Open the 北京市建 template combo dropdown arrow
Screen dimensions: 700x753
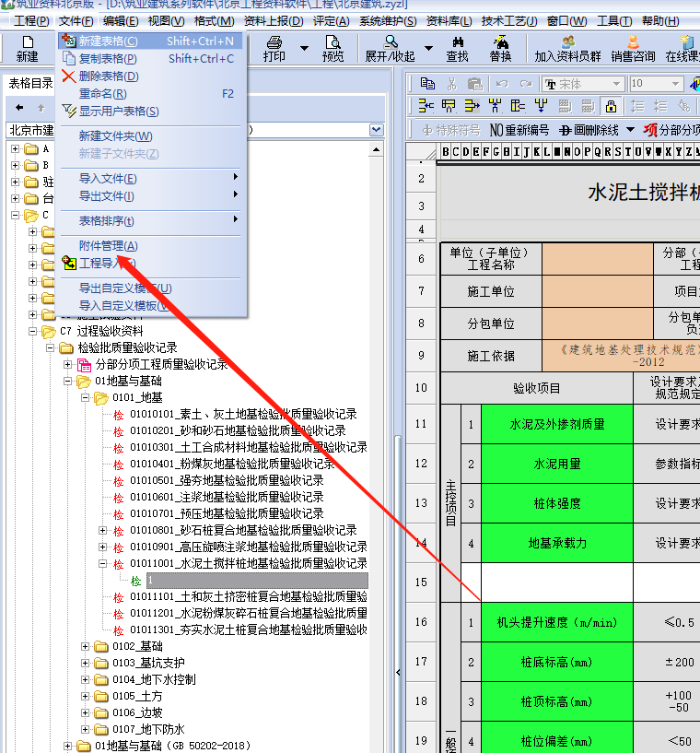(x=376, y=130)
